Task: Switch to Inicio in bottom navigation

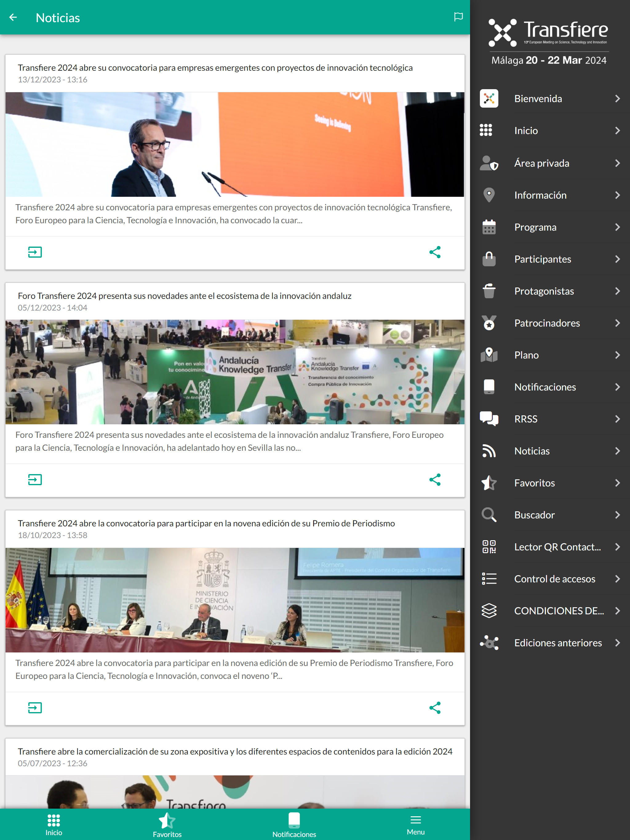Action: coord(54,825)
